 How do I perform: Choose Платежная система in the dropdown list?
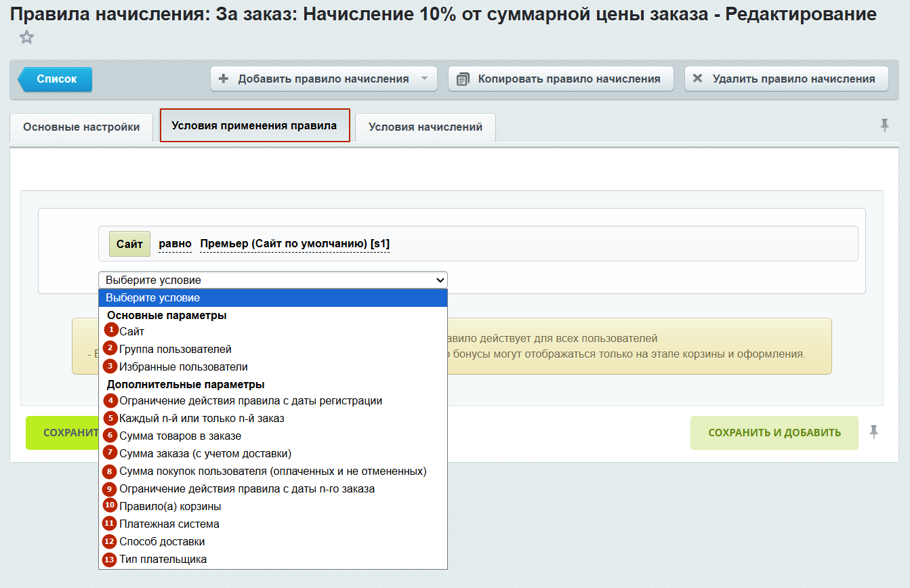[x=169, y=524]
